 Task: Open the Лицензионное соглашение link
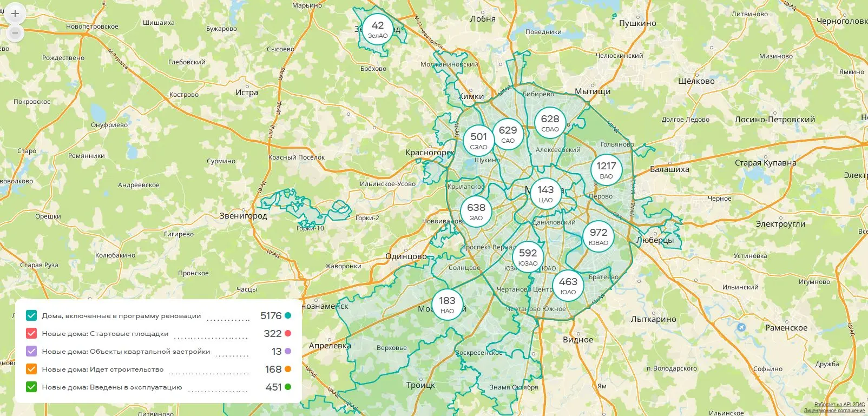pos(834,411)
